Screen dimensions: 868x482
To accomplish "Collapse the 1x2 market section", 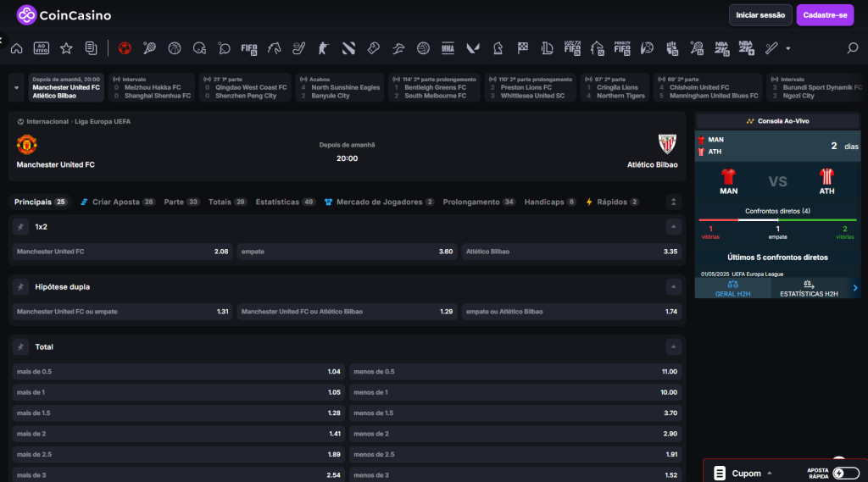I will [673, 227].
